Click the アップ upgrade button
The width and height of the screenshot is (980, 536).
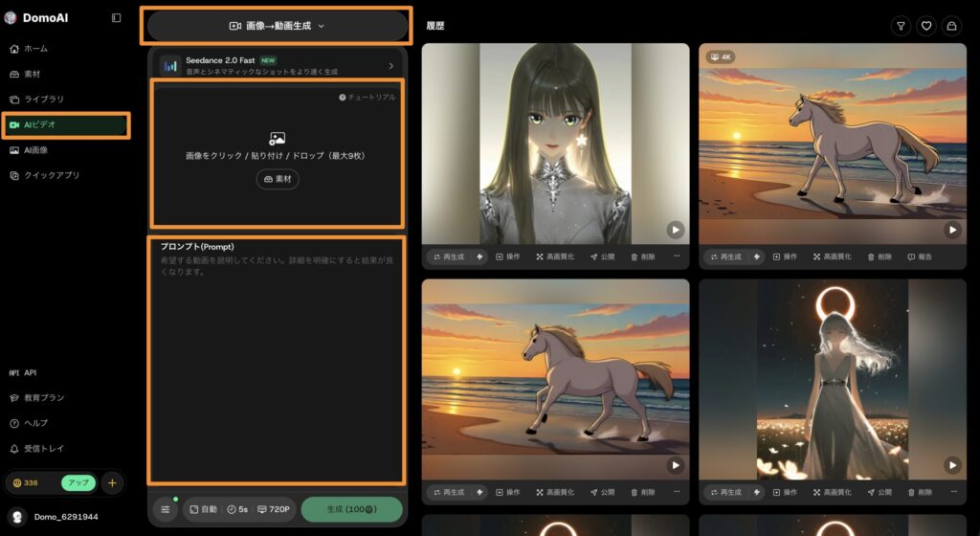pyautogui.click(x=78, y=483)
